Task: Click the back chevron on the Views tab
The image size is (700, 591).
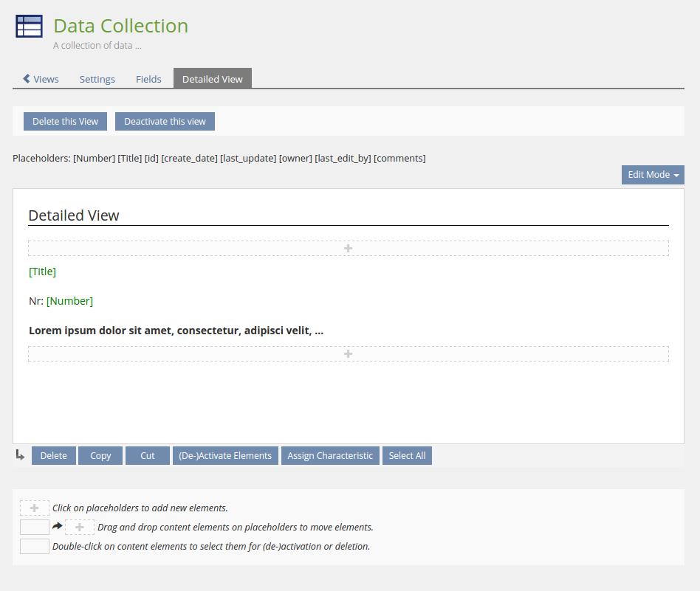Action: click(x=27, y=79)
